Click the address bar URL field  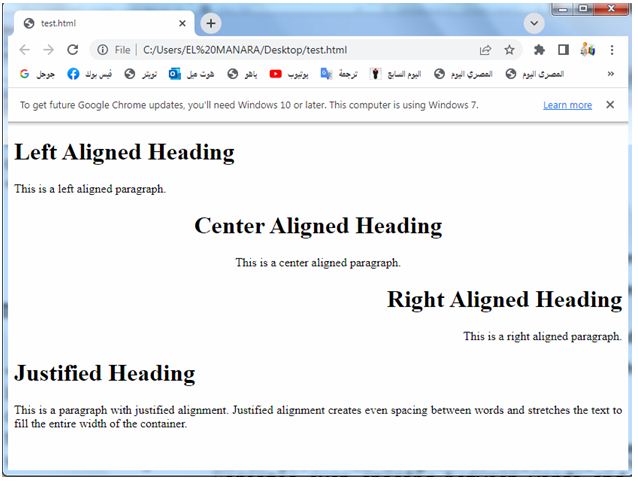tap(308, 50)
